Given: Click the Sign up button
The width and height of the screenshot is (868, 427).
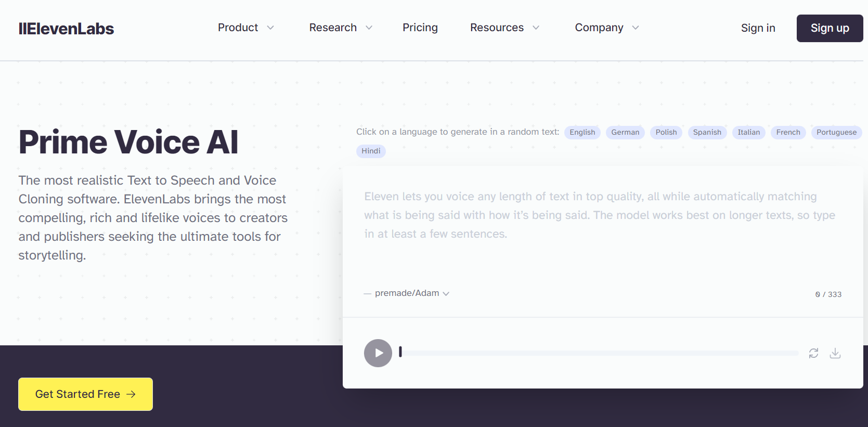Looking at the screenshot, I should [830, 28].
